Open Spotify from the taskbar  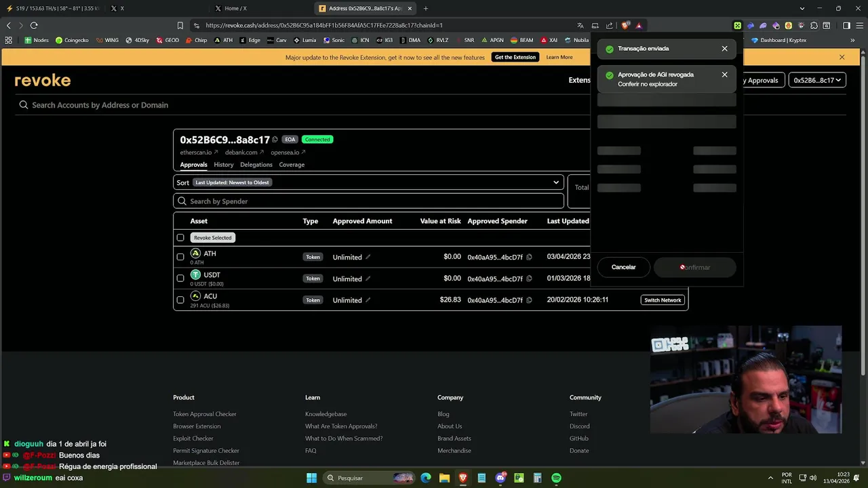(x=556, y=478)
